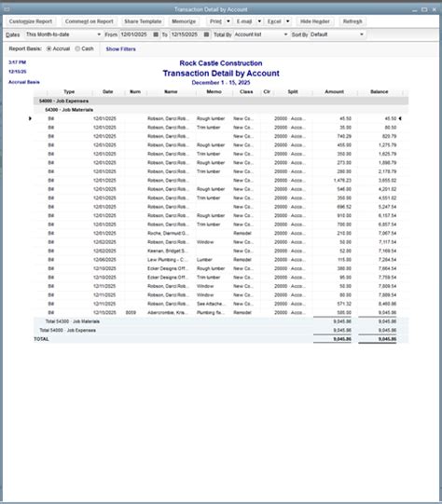The image size is (442, 504).
Task: Click the Roche, Diarmuid name cell
Action: tap(168, 233)
